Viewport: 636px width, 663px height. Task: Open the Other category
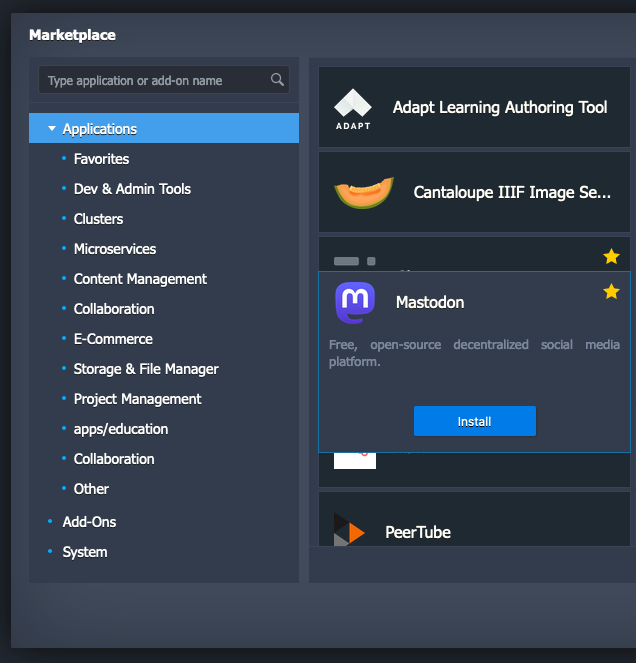click(91, 489)
